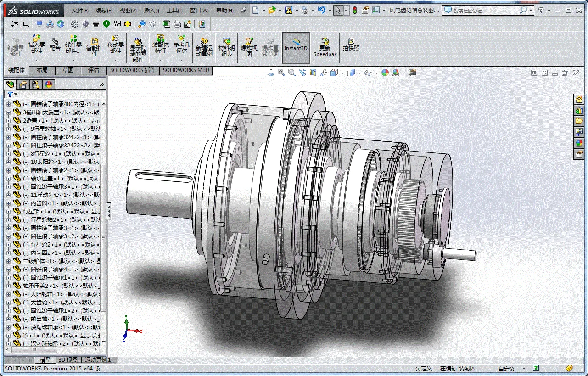Open the File Explorer task pane folder icon
Screen dimensions: 588x376
point(579,121)
